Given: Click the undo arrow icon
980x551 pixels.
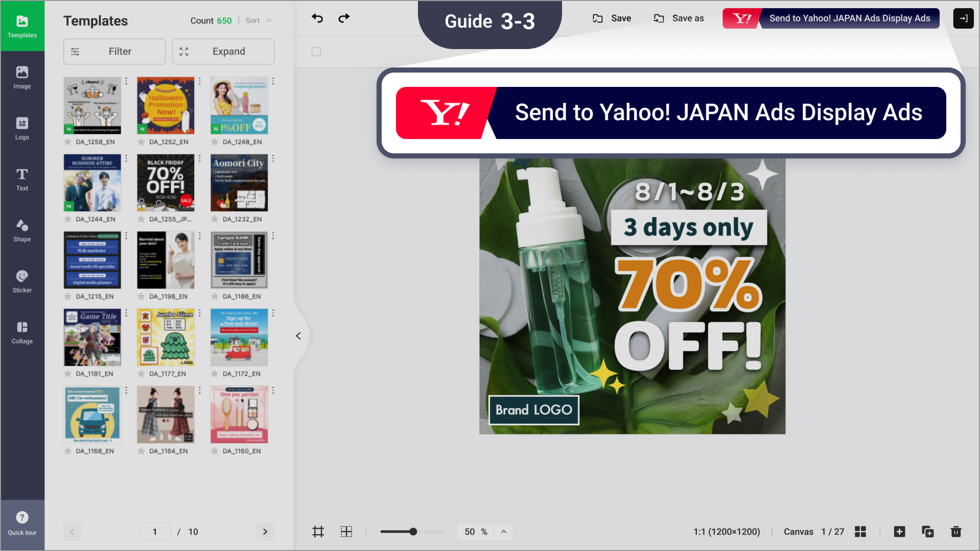Looking at the screenshot, I should (317, 18).
